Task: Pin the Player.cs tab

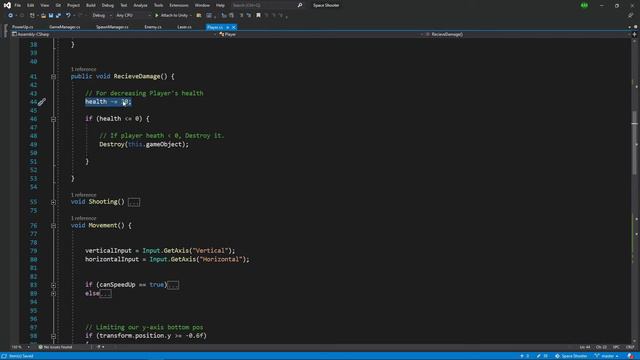Action: coord(227,27)
